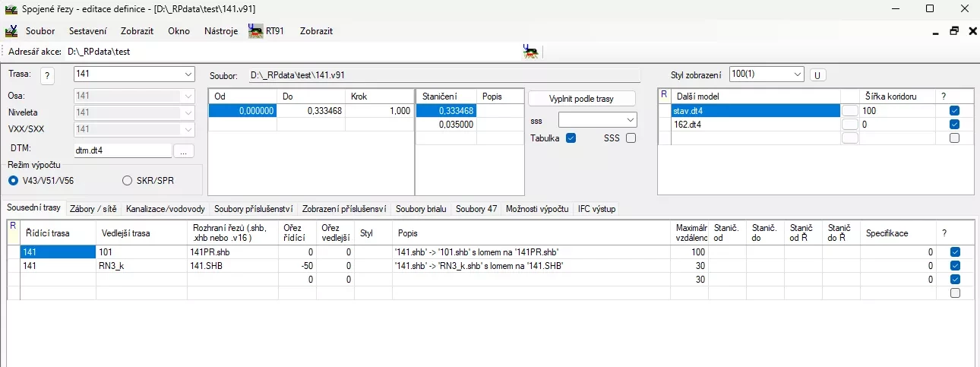Viewport: 980px width, 367px height.
Task: Click the question mark button beside Trasa
Action: (48, 75)
